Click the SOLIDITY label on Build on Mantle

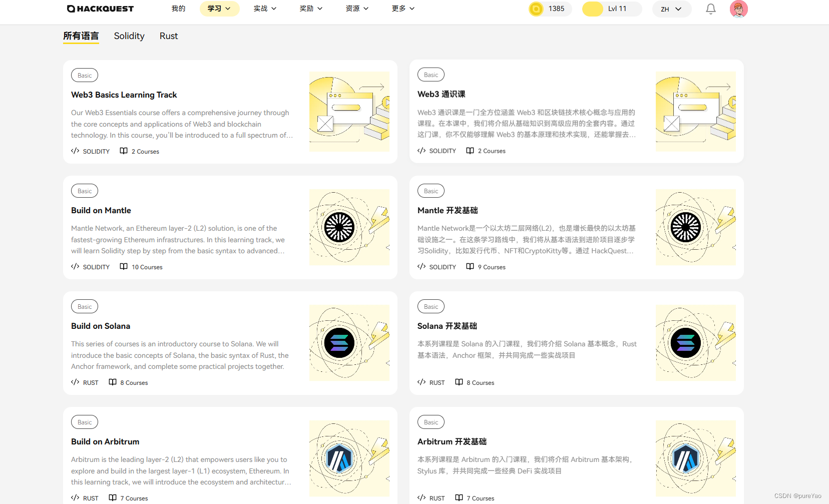(96, 267)
